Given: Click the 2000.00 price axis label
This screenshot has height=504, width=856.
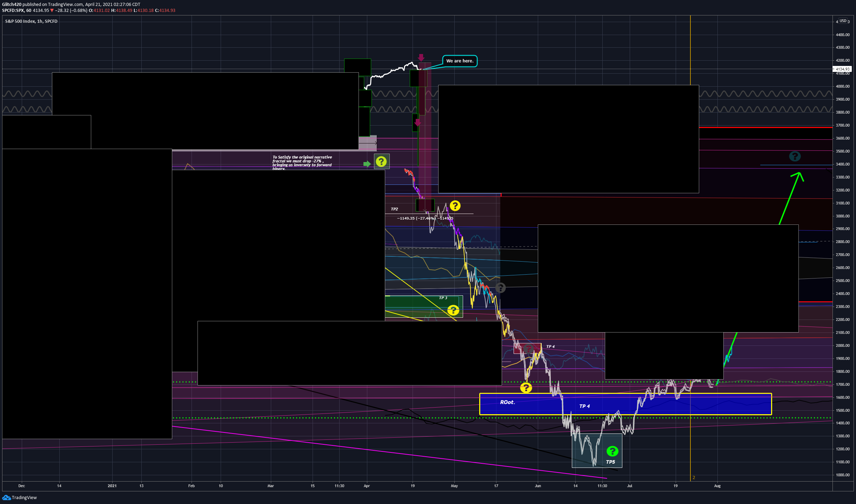Looking at the screenshot, I should click(x=843, y=345).
